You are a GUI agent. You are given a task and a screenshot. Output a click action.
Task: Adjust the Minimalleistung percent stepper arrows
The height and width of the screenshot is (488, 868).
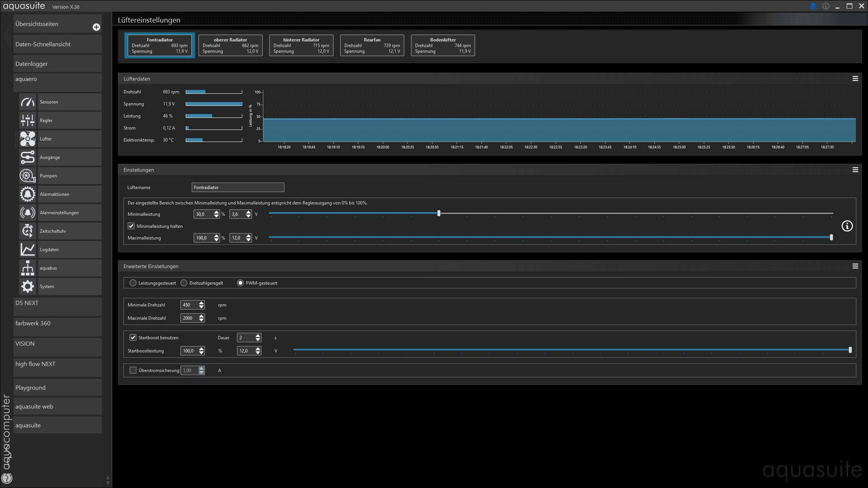click(x=216, y=214)
